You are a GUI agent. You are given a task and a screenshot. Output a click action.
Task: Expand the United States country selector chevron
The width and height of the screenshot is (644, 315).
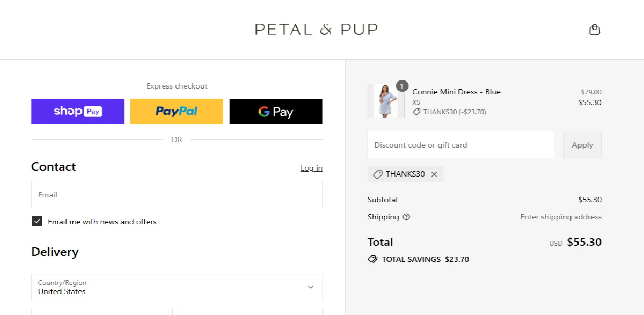click(x=310, y=287)
